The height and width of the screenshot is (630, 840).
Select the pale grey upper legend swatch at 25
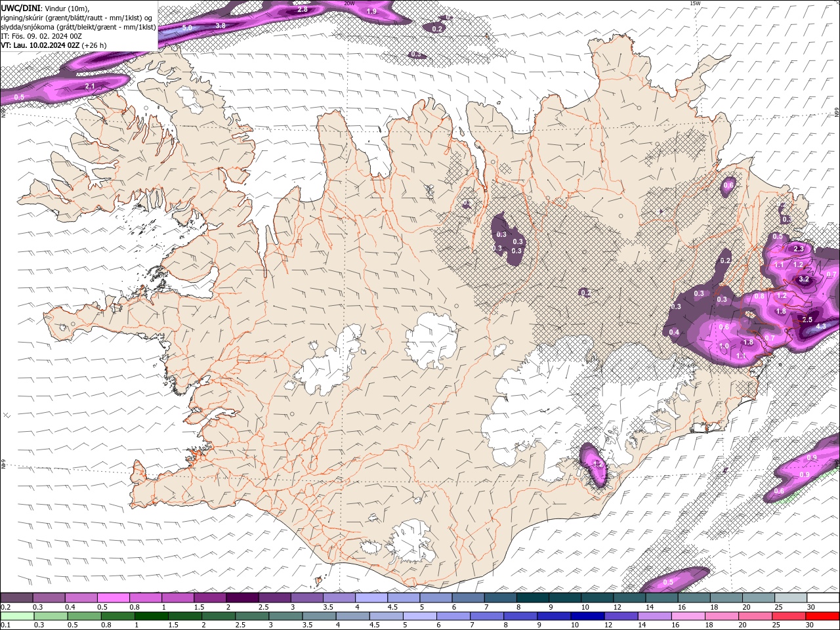(791, 598)
